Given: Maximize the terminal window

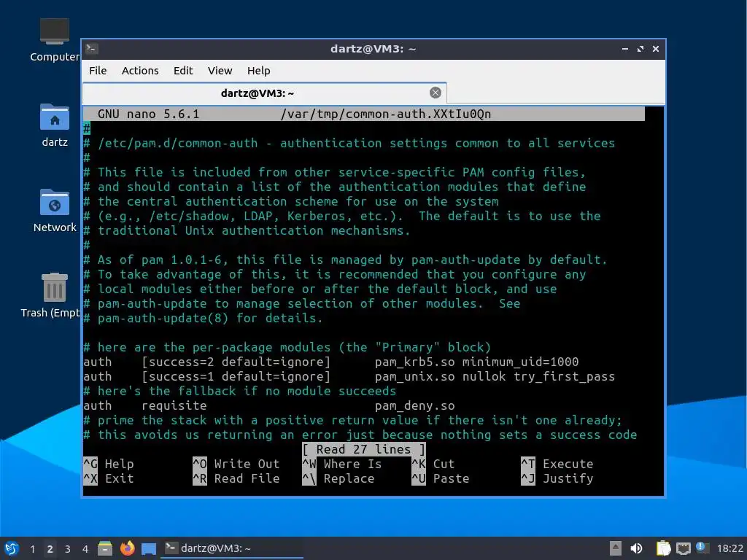Looking at the screenshot, I should pyautogui.click(x=640, y=49).
